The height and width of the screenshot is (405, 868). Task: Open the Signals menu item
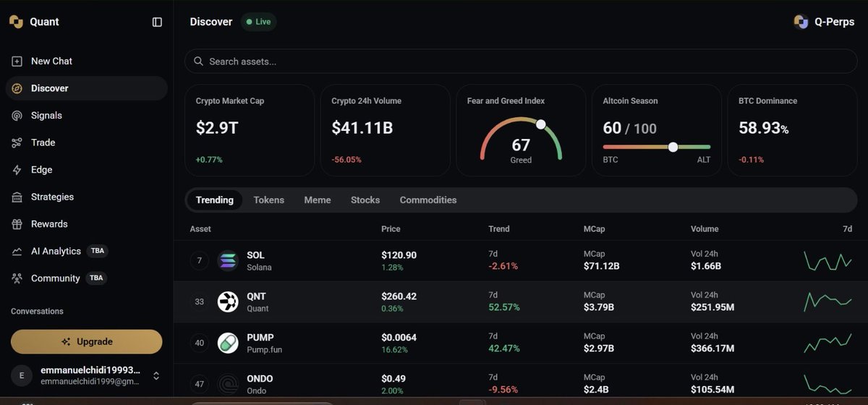[87, 116]
